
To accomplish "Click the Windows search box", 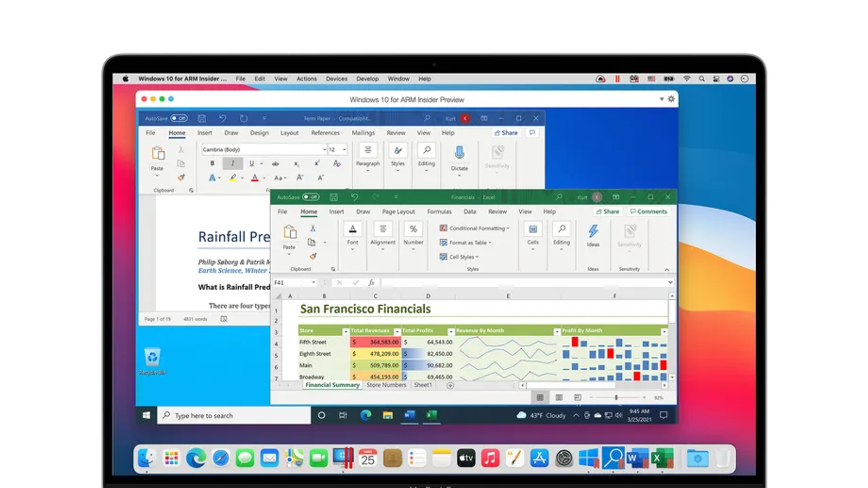I will point(234,415).
